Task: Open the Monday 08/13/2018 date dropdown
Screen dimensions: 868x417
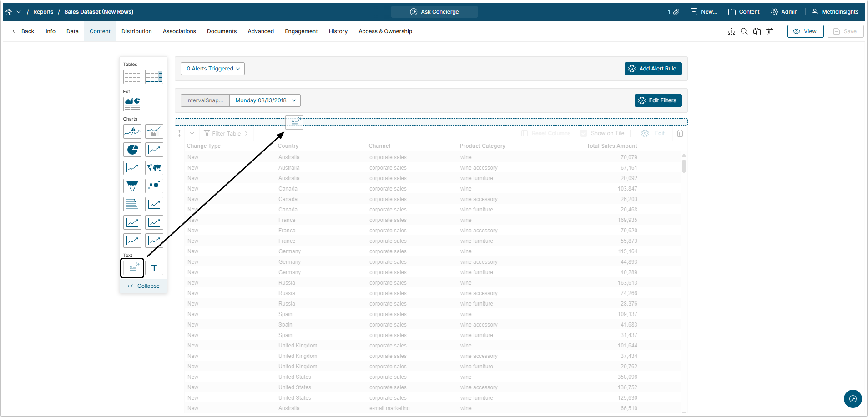Action: (x=265, y=100)
